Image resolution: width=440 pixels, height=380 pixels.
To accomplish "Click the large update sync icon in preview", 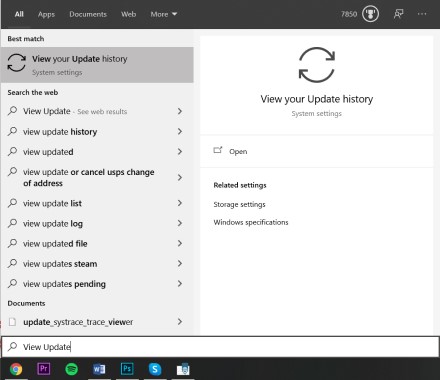I will [317, 65].
